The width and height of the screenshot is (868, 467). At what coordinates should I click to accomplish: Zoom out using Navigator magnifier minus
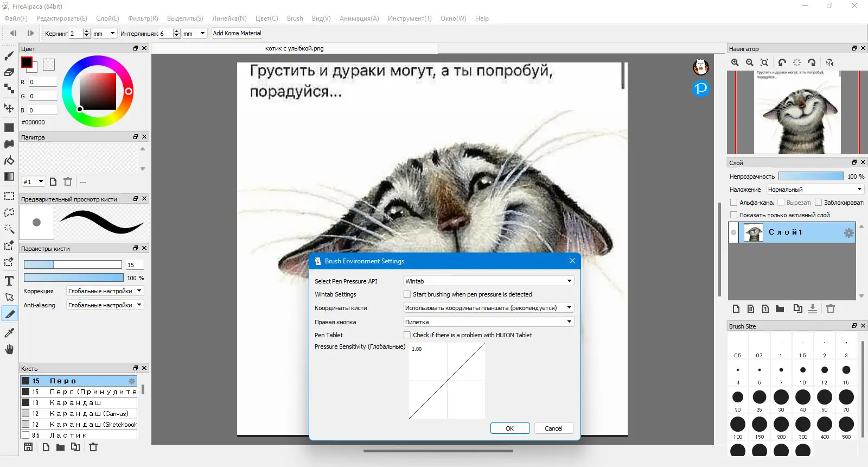point(750,62)
